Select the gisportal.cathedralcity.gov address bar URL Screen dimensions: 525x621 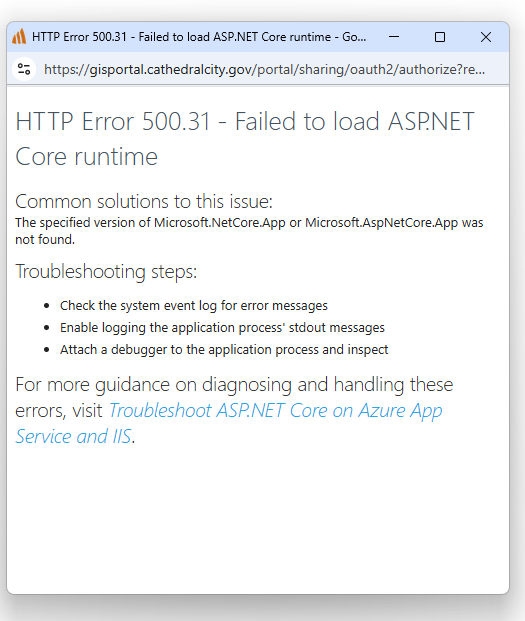(264, 70)
